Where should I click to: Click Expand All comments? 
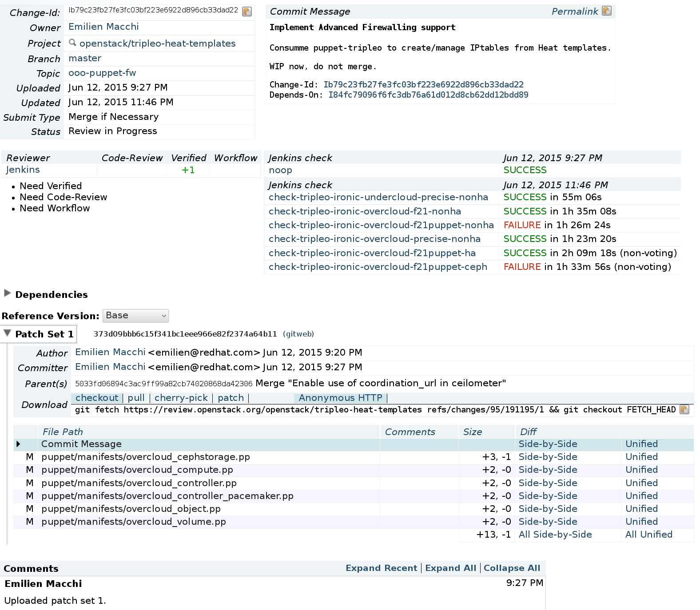450,568
